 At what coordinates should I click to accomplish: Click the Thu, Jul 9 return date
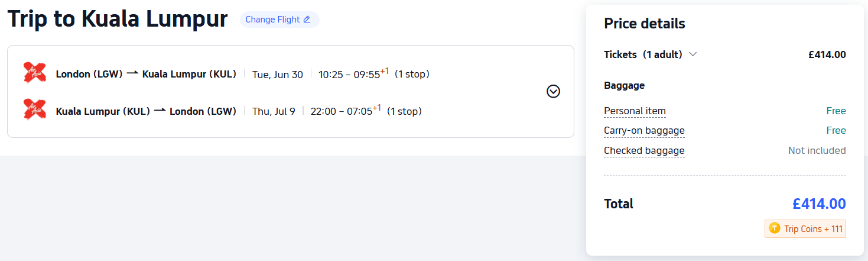tap(274, 111)
